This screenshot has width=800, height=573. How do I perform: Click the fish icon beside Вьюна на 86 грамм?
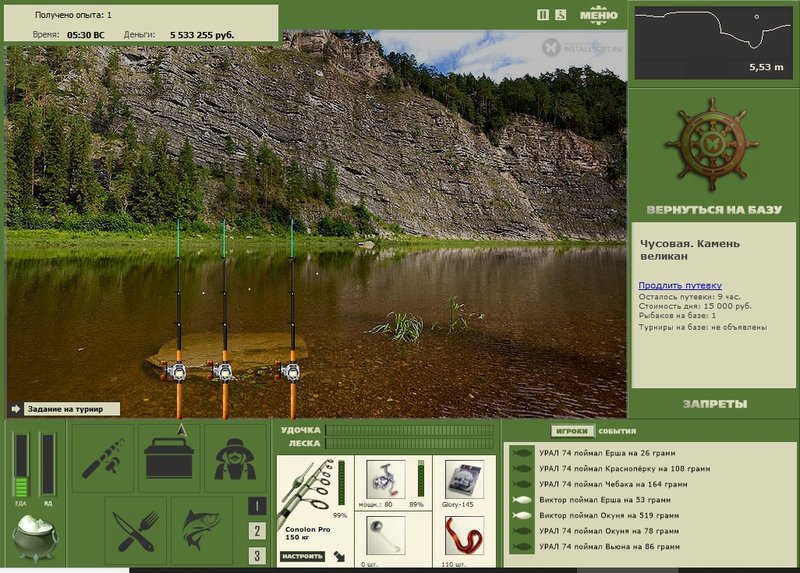521,546
